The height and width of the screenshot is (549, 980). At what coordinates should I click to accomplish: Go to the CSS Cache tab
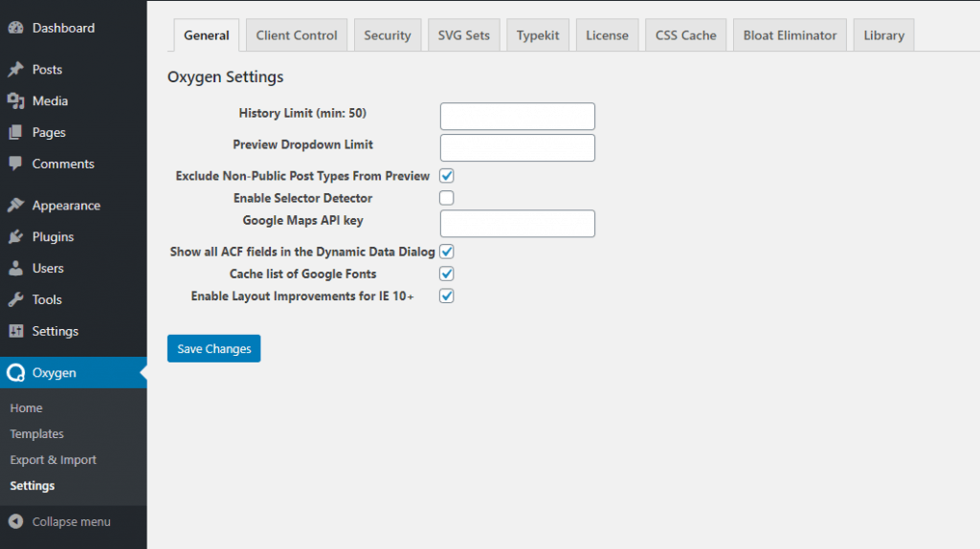coord(685,35)
